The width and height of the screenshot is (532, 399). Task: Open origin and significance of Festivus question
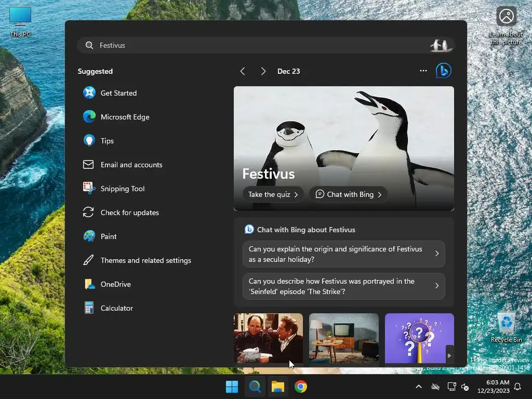pos(344,254)
